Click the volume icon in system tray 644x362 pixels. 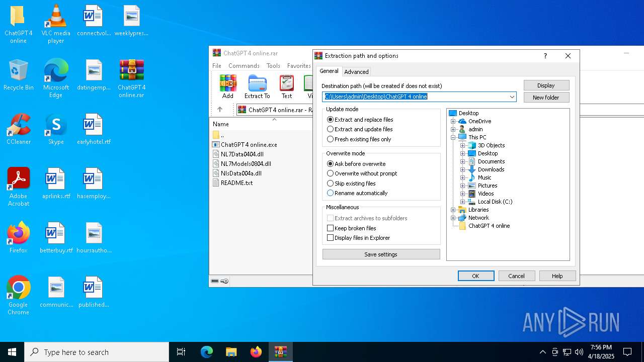[x=579, y=352]
